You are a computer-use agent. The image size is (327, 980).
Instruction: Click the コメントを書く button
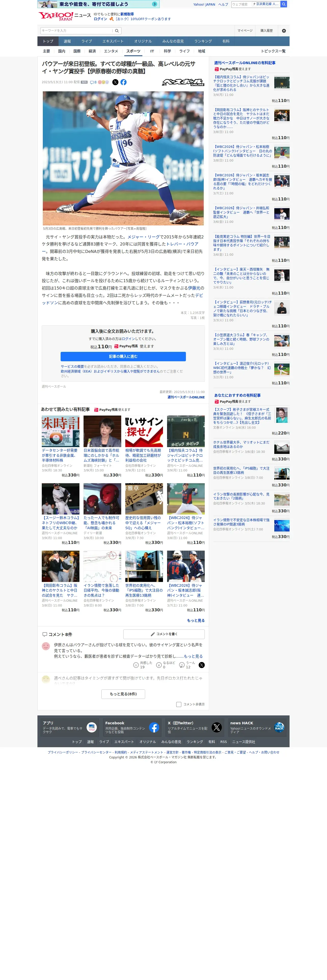164,634
